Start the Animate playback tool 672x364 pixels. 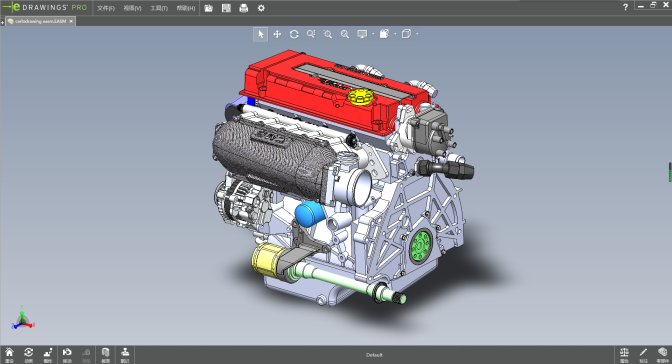pyautogui.click(x=29, y=355)
